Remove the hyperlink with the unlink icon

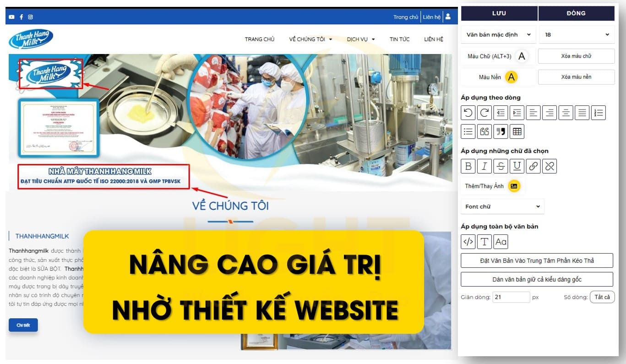pos(550,166)
